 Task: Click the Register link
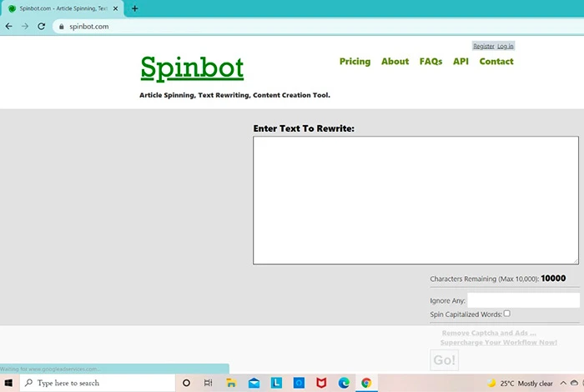pyautogui.click(x=483, y=46)
